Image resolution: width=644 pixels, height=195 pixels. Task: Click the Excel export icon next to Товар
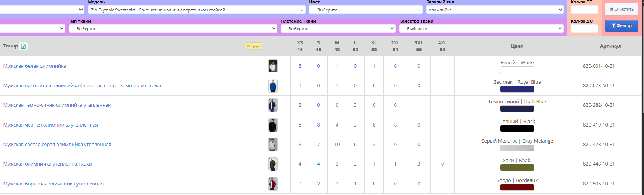pyautogui.click(x=23, y=46)
